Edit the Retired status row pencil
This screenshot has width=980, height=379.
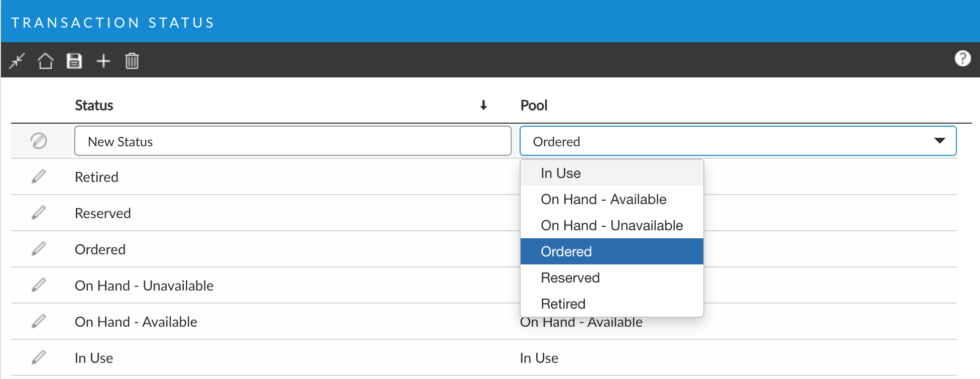pos(39,177)
